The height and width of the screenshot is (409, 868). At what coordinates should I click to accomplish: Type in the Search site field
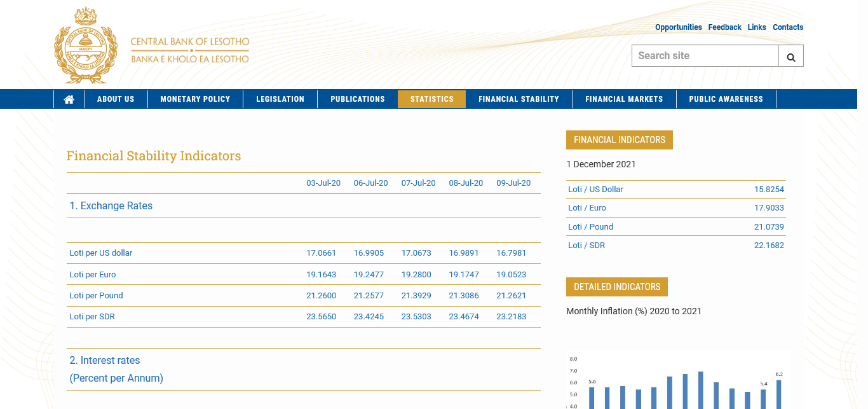tap(705, 56)
